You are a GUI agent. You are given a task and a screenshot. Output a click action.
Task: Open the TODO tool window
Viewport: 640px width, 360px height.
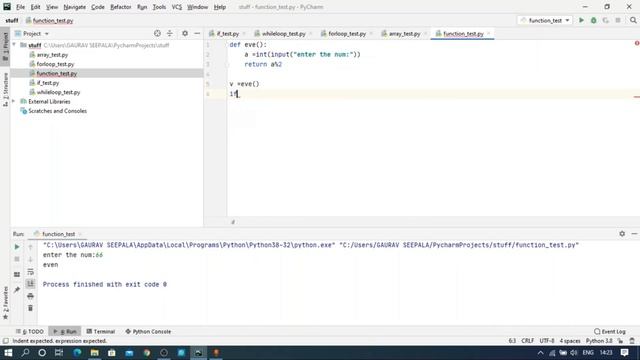(30, 331)
